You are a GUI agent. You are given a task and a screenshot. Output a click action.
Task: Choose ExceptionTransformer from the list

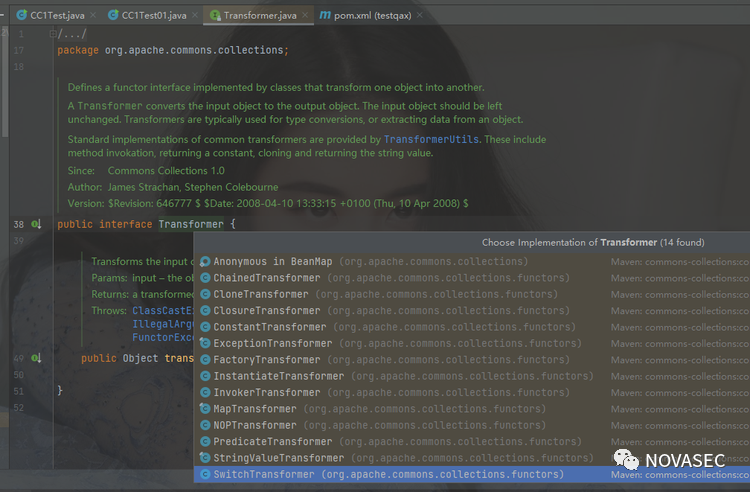(472, 343)
